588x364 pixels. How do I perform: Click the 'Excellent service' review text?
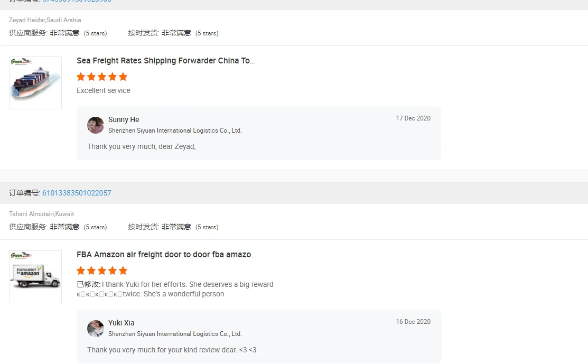(x=104, y=90)
